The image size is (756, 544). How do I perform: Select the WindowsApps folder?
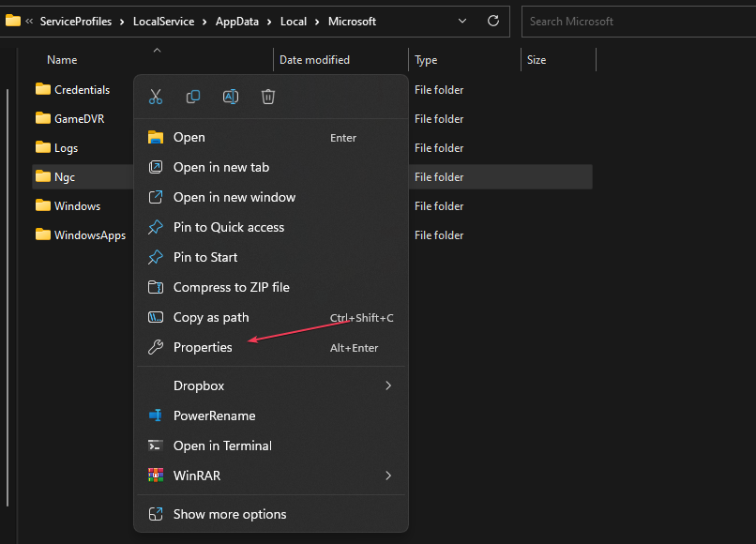point(89,235)
